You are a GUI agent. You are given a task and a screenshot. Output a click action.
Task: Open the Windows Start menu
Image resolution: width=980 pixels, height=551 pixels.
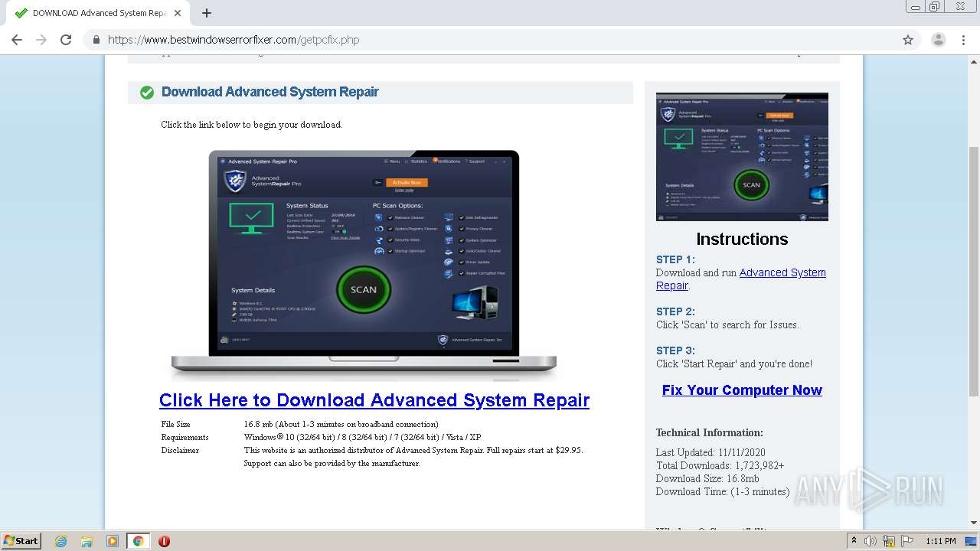point(21,540)
